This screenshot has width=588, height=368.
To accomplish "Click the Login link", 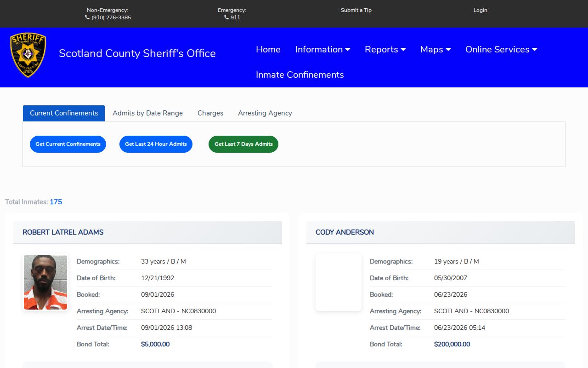I will click(481, 10).
